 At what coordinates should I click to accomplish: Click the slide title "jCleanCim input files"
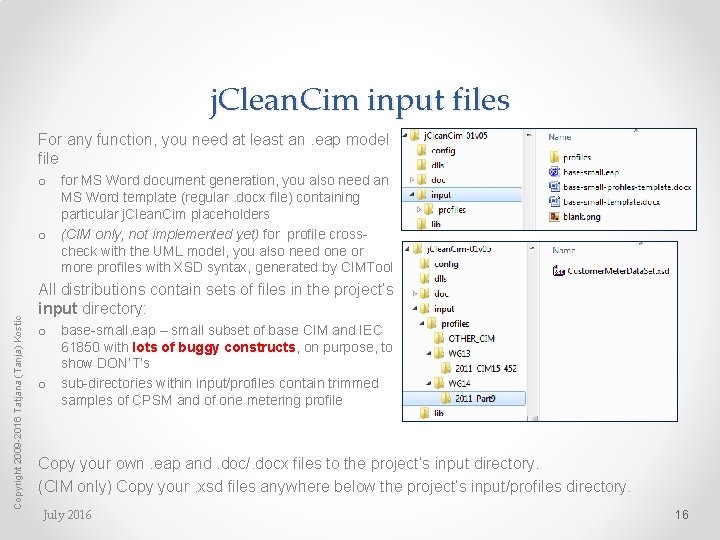(x=360, y=101)
